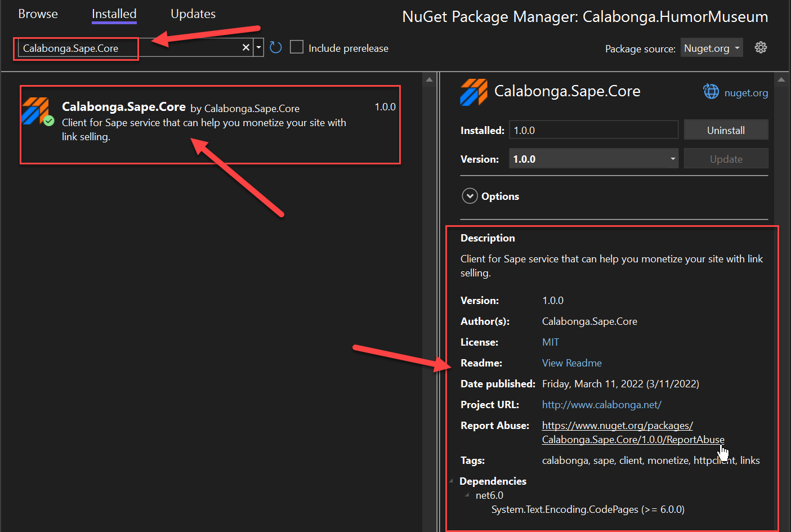Viewport: 791px width, 532px height.
Task: Click the globe icon beside nuget.org
Action: click(711, 91)
